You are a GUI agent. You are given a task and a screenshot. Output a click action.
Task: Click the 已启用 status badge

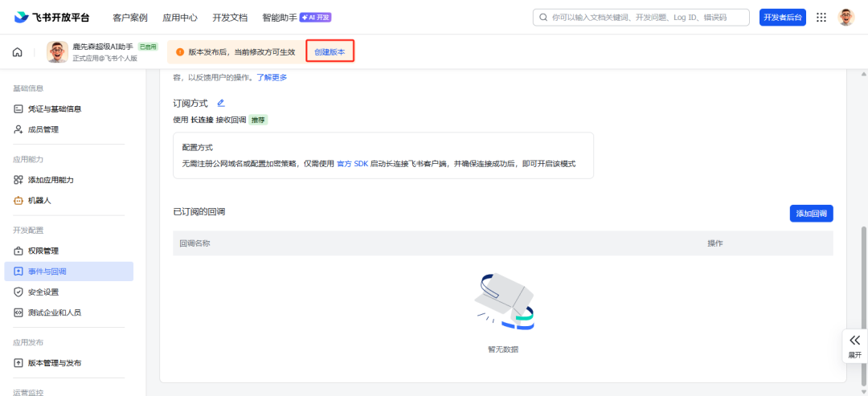click(148, 47)
